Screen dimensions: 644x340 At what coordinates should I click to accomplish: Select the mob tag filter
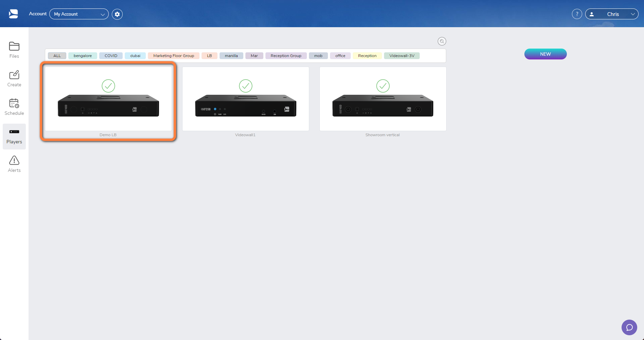[x=318, y=56]
